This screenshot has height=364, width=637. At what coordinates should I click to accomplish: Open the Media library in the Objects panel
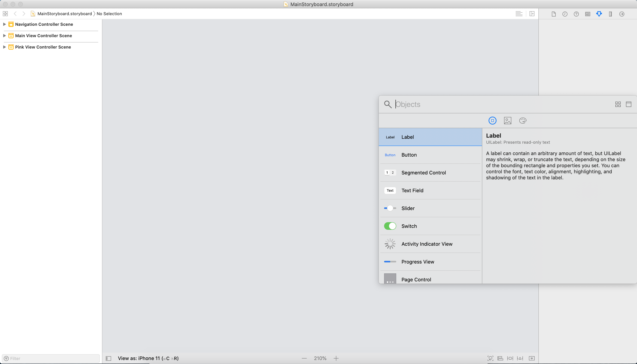[x=508, y=121]
